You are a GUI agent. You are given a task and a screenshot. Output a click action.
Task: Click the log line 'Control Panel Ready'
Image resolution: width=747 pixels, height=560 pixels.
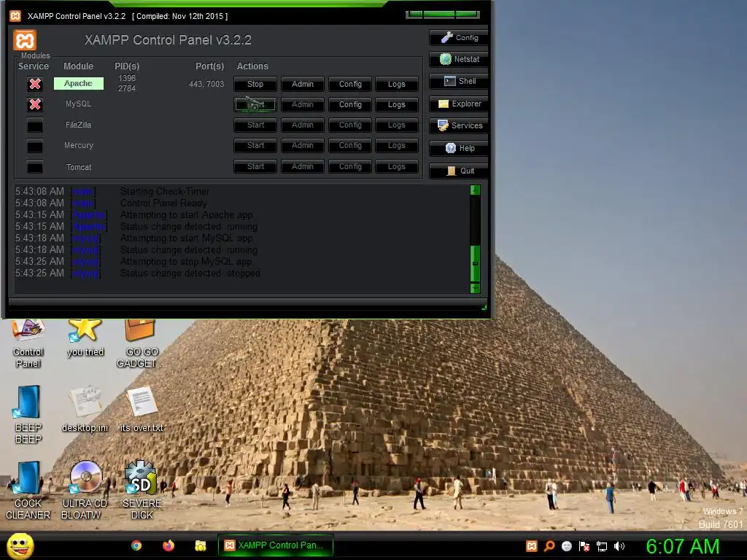[x=163, y=203]
